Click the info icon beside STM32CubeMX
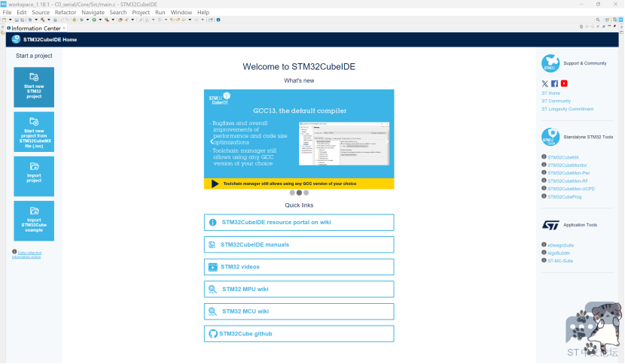 (x=544, y=157)
